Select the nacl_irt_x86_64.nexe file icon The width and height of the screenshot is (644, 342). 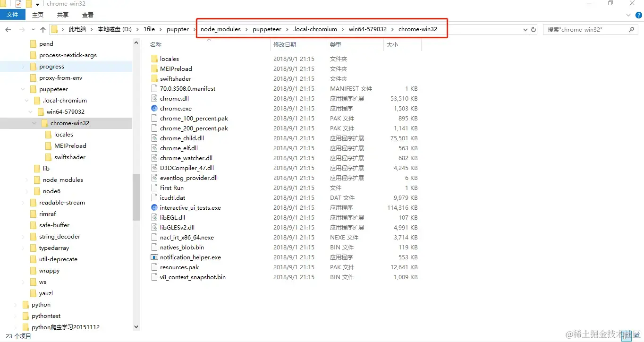tap(154, 238)
